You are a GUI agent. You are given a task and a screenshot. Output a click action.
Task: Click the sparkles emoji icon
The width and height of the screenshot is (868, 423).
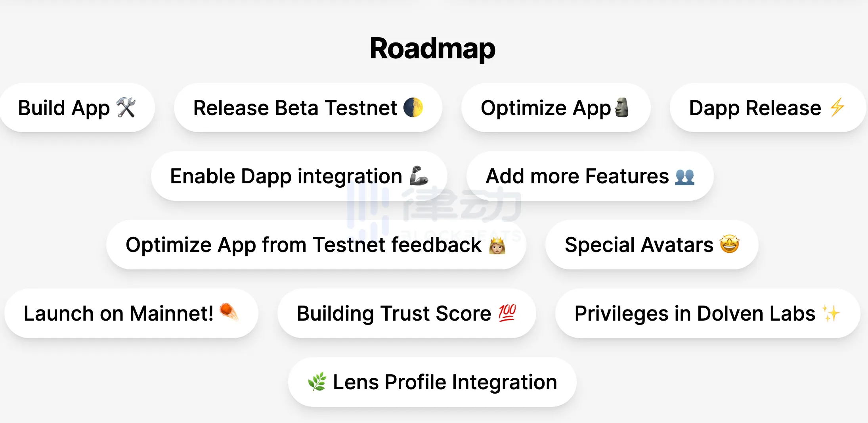tap(831, 313)
